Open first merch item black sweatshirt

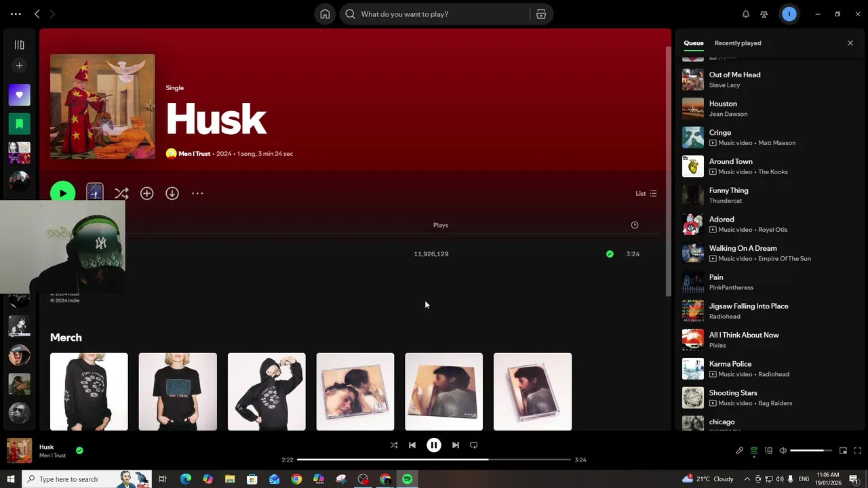(x=89, y=392)
